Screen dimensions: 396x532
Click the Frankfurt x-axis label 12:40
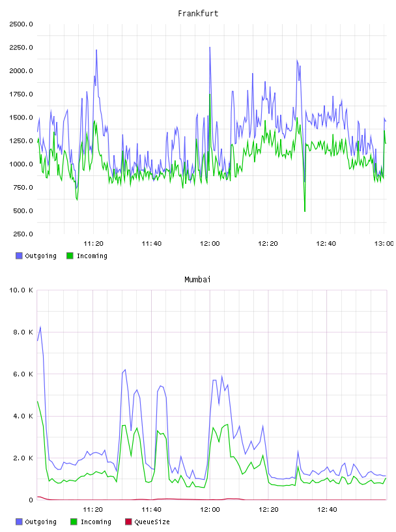click(x=326, y=244)
